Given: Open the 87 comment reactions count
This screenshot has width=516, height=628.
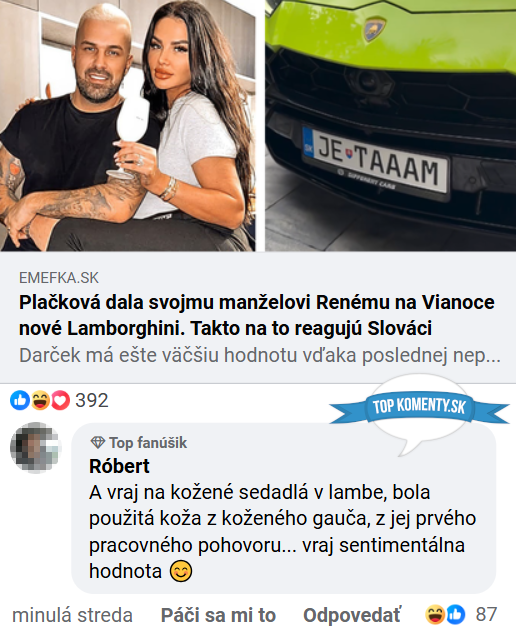Looking at the screenshot, I should pyautogui.click(x=486, y=614).
